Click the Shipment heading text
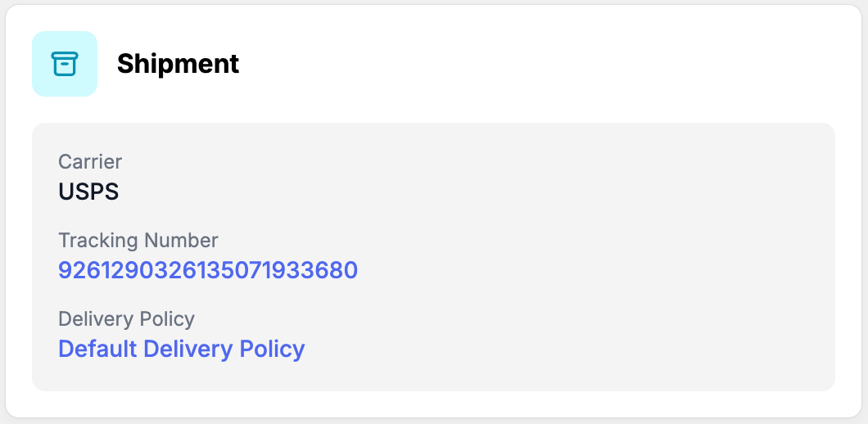This screenshot has width=868, height=424. pyautogui.click(x=178, y=64)
